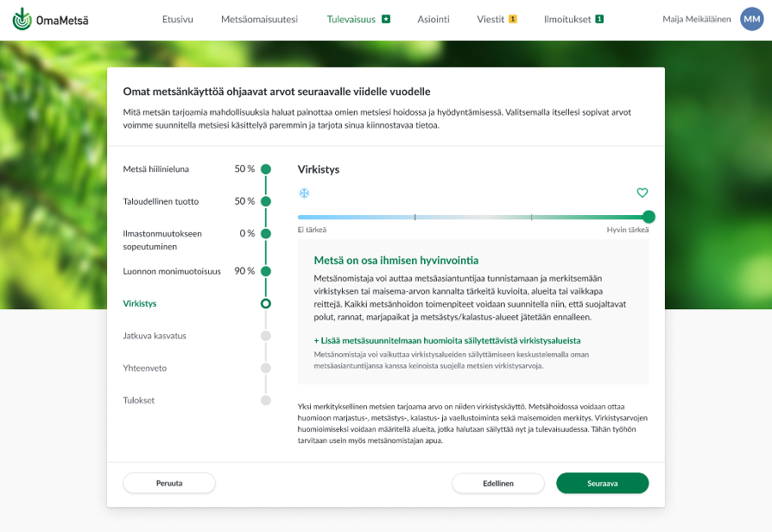The image size is (772, 532).
Task: Click the snowflake icon above the slider
Action: point(304,193)
